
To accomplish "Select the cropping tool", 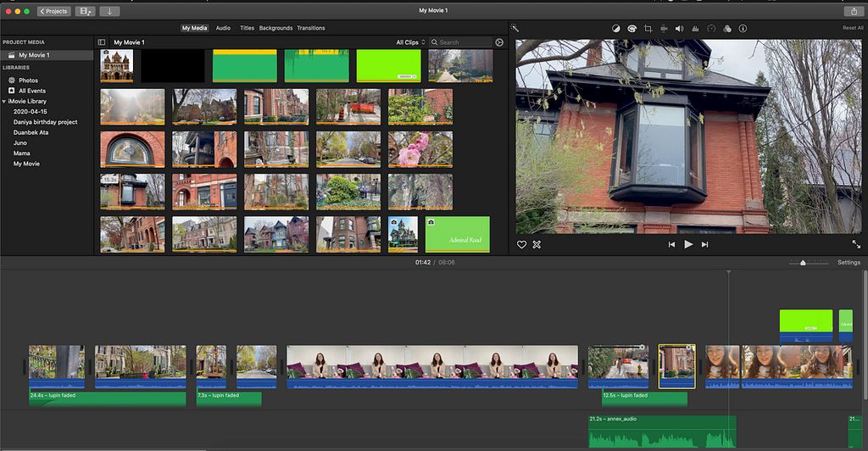I will click(x=648, y=28).
